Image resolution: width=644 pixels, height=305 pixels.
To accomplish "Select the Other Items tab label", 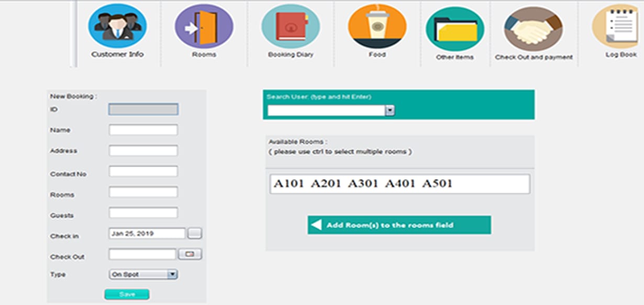I will pos(454,57).
